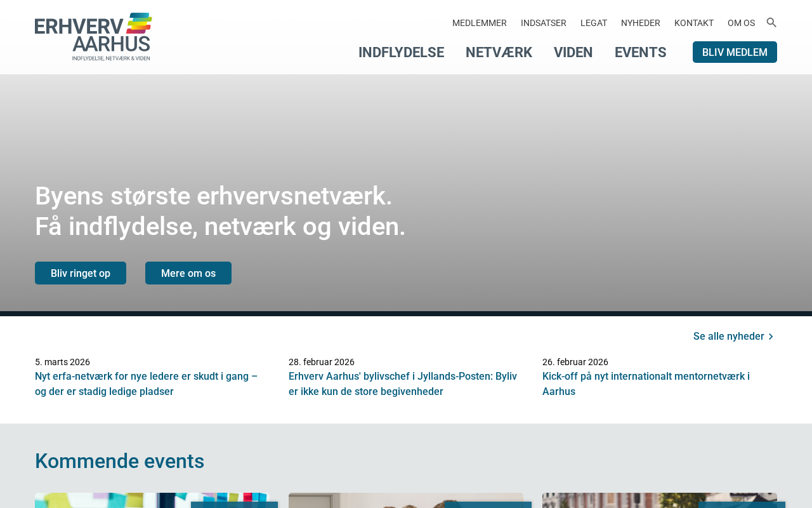
Task: Select NETVÆRK in the main navigation
Action: click(x=499, y=53)
